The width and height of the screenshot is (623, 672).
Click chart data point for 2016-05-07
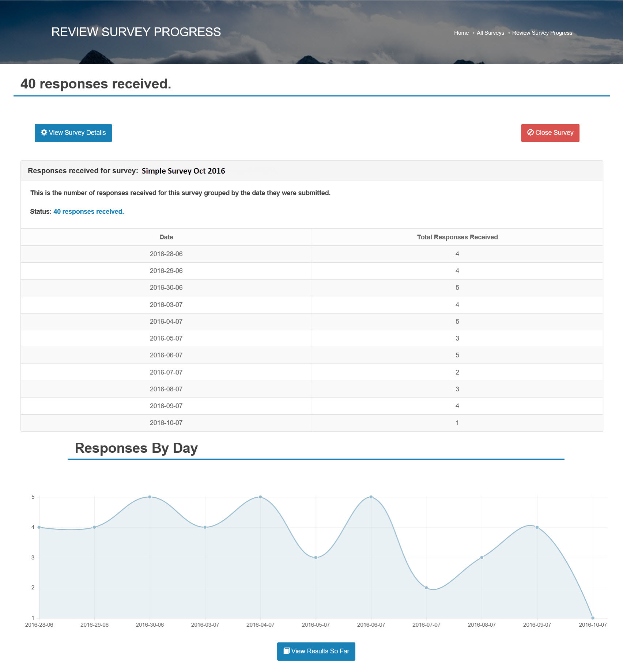click(316, 558)
